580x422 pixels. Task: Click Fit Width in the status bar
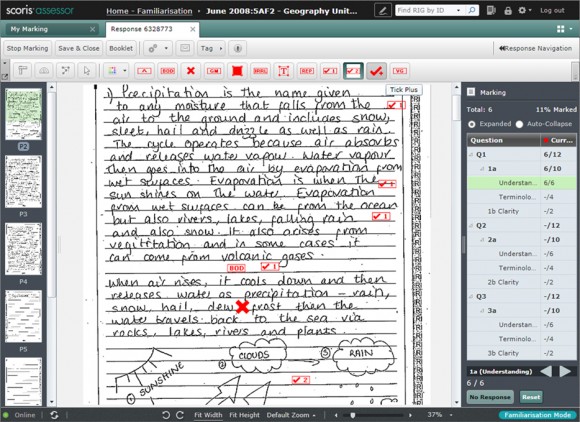(x=208, y=415)
